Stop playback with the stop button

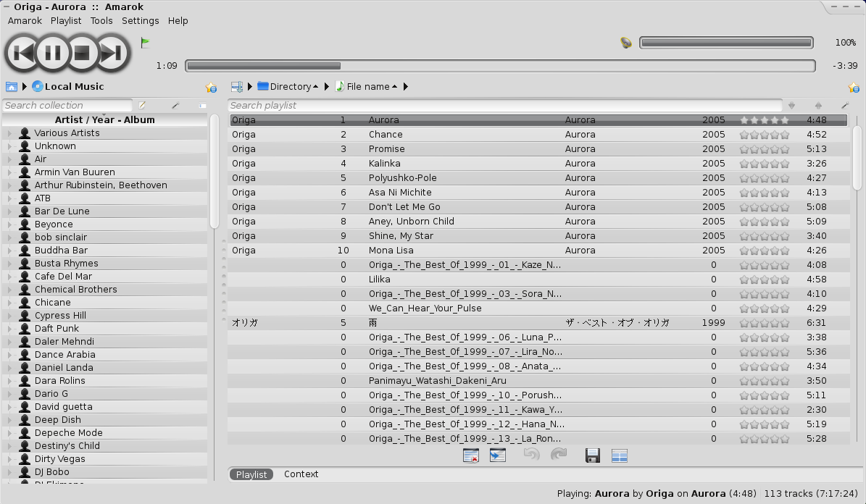click(x=82, y=53)
